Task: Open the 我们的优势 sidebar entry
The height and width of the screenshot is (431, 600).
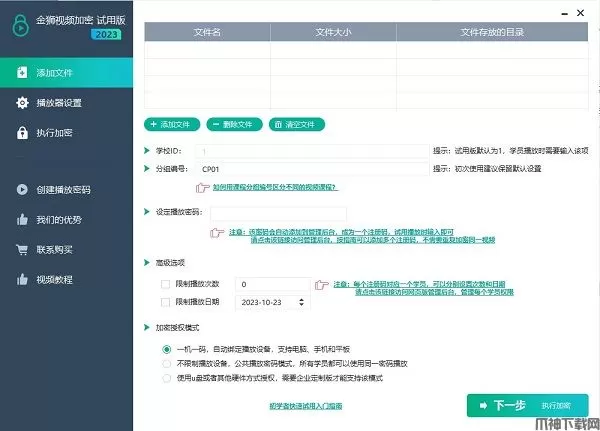Action: point(67,219)
